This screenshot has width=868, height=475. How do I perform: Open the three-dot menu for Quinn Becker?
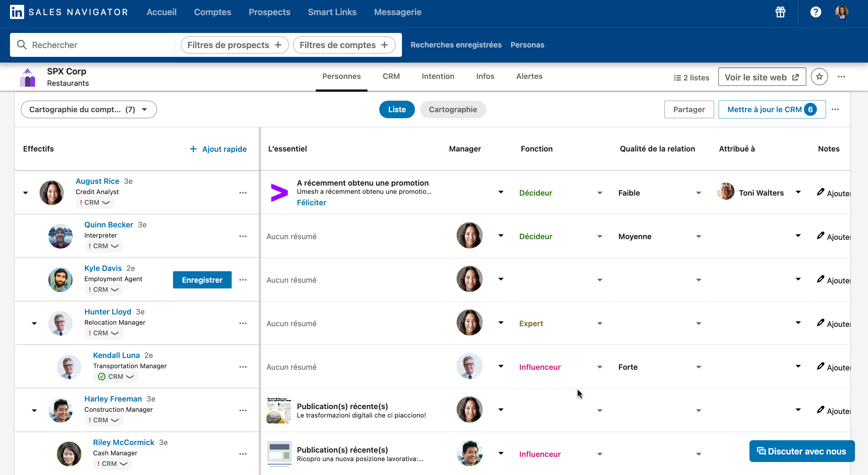coord(243,236)
